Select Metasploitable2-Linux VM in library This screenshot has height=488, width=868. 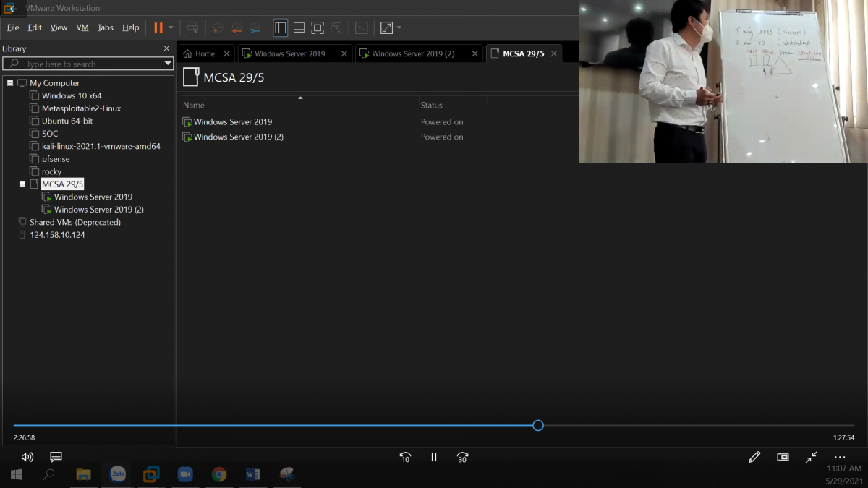tap(81, 108)
